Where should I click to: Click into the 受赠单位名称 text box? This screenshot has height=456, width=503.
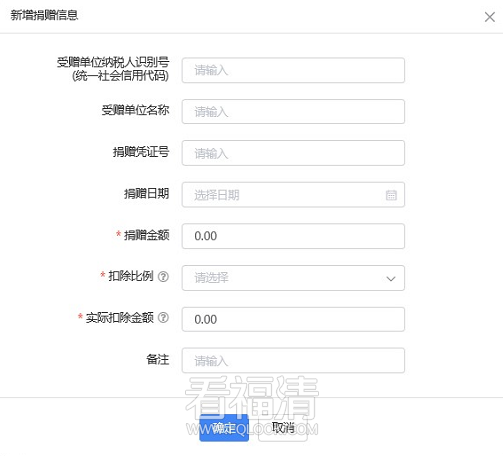point(293,112)
